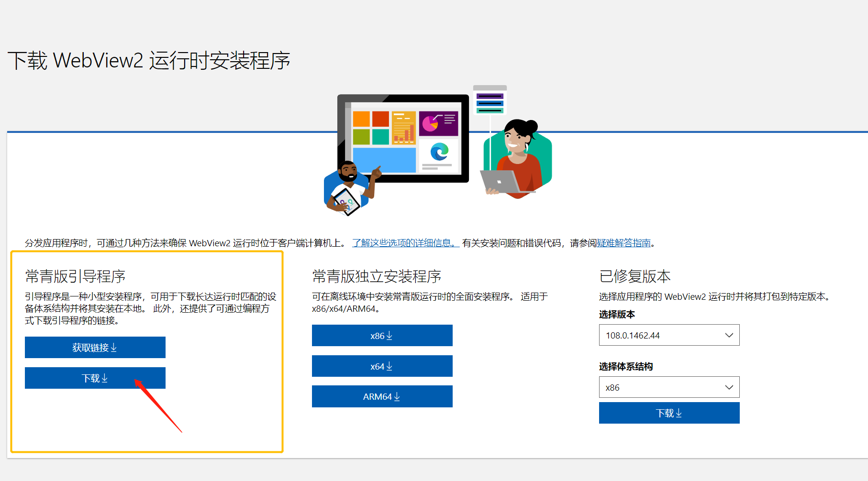This screenshot has width=868, height=481.
Task: Click page title 下载 WebView2 运行时安装程序
Action: [149, 61]
